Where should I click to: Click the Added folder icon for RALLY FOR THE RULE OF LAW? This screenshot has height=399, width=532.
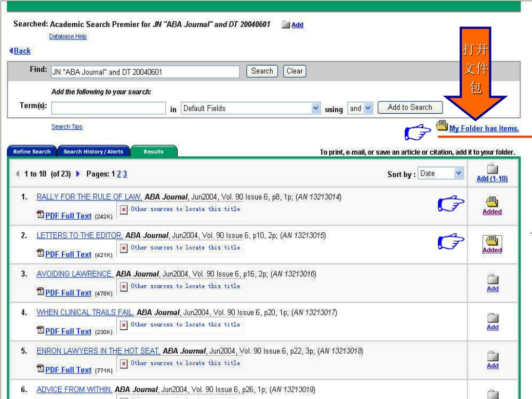(492, 202)
